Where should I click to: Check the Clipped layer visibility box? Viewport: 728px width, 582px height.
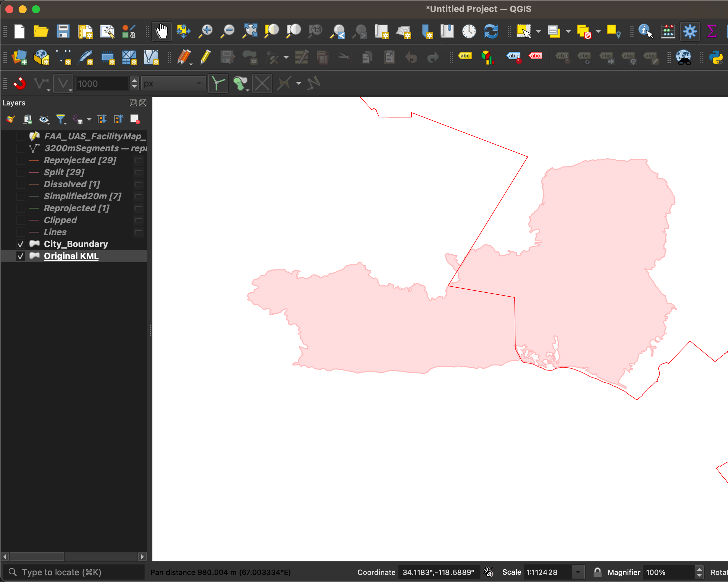click(21, 220)
